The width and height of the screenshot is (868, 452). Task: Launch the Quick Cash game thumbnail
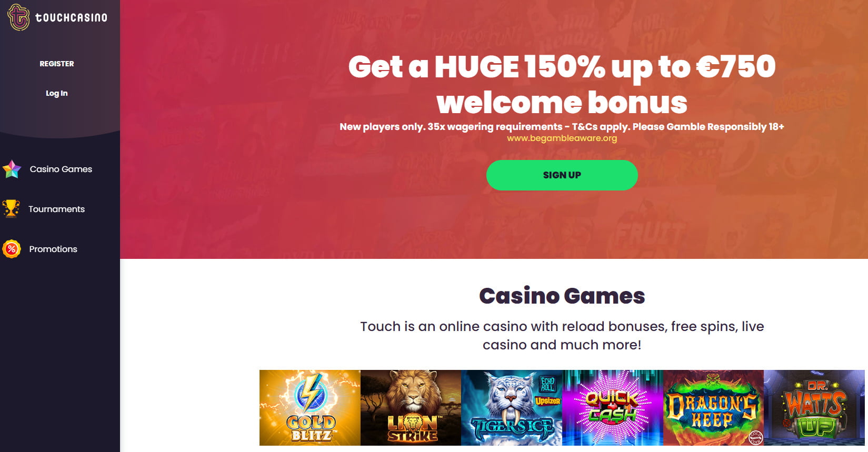[x=613, y=408]
